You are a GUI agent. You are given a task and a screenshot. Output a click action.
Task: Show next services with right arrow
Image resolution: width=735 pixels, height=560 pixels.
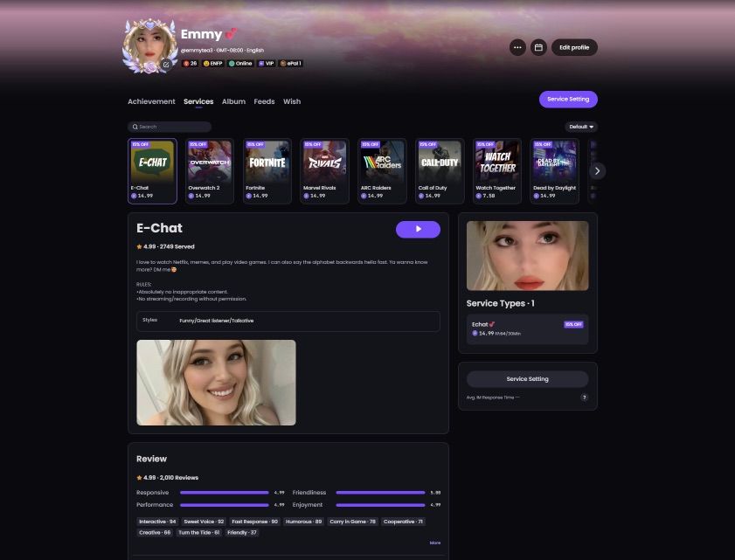click(x=597, y=171)
